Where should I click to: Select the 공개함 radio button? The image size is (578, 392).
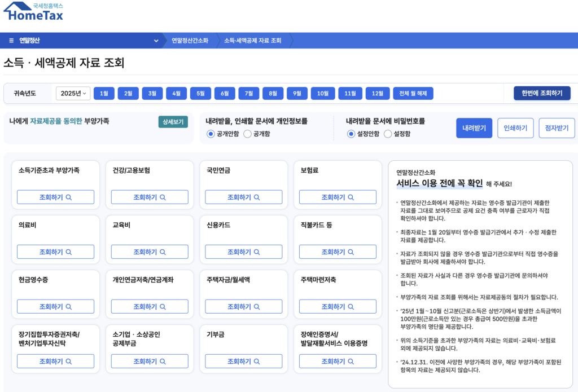248,134
